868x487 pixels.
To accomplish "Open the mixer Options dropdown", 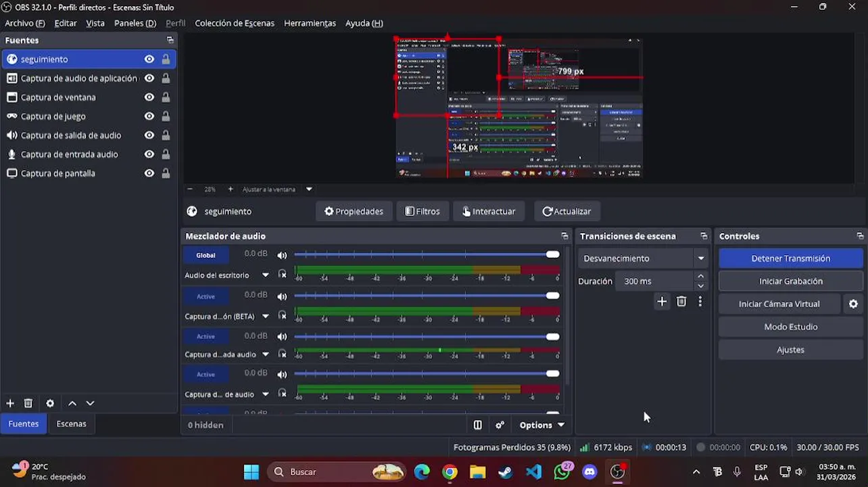I will coord(541,425).
